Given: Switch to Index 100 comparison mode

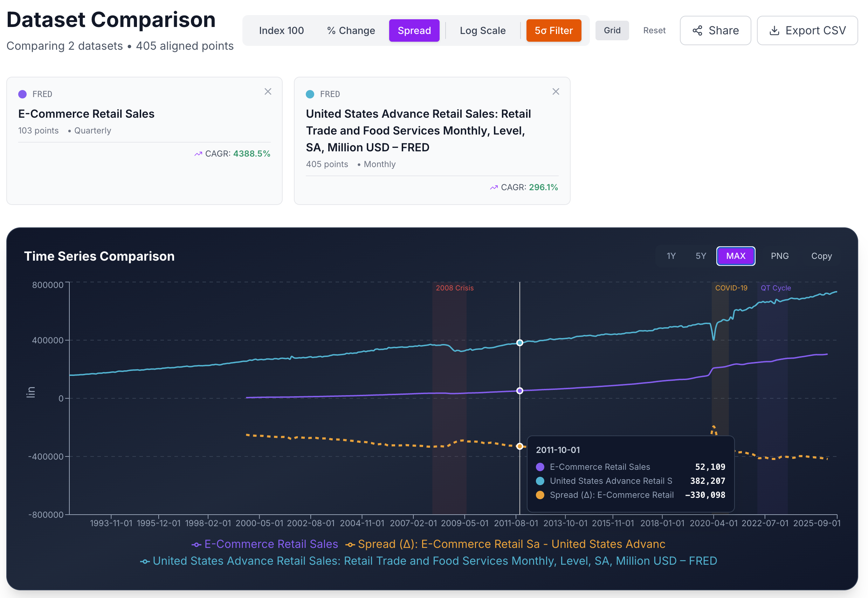Looking at the screenshot, I should [281, 30].
